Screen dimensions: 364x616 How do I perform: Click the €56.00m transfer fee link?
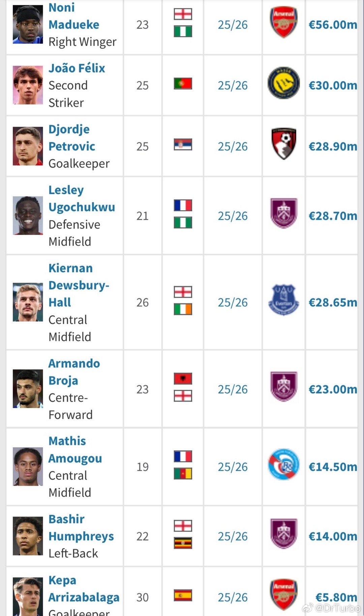[333, 25]
